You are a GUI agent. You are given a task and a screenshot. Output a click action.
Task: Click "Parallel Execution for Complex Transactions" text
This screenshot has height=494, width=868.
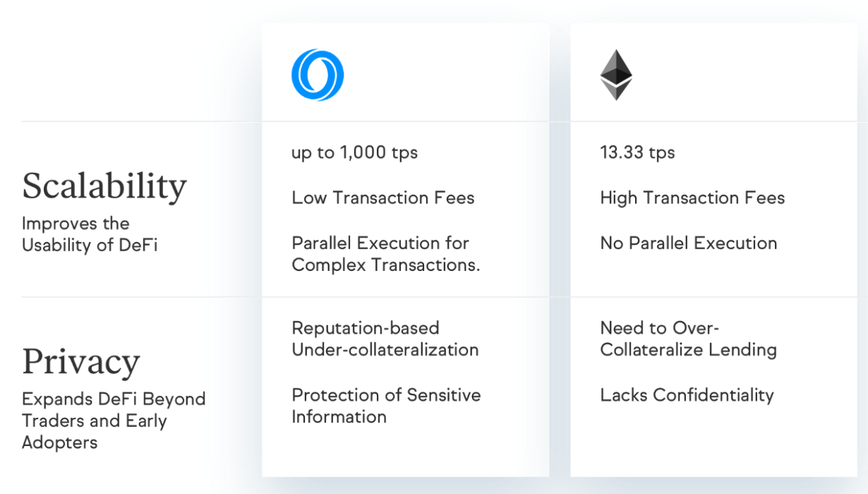click(385, 254)
